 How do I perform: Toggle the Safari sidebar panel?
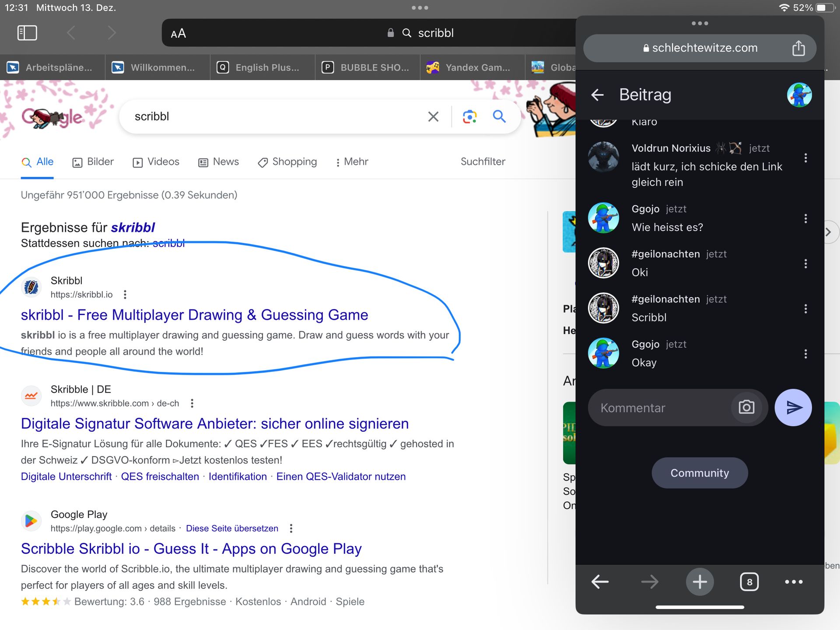[x=27, y=33]
